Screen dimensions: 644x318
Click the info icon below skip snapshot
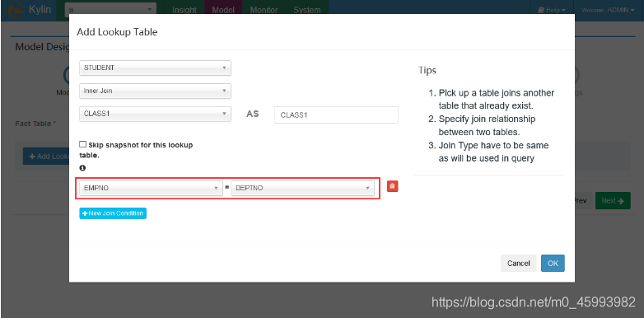[x=82, y=168]
